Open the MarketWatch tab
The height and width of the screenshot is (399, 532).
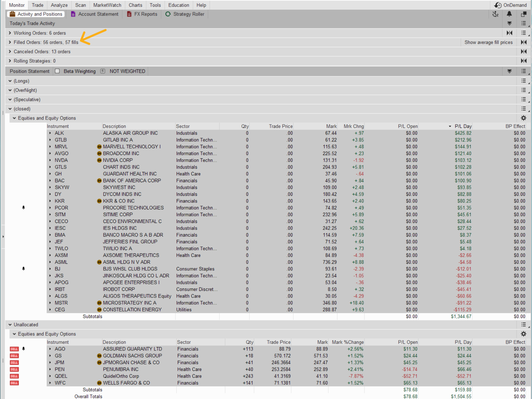tap(107, 5)
